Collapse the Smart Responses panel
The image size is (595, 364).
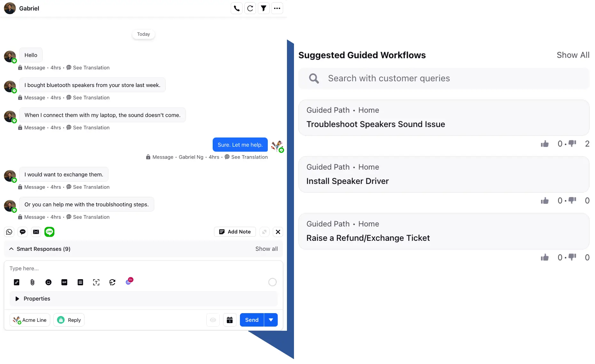pyautogui.click(x=12, y=249)
